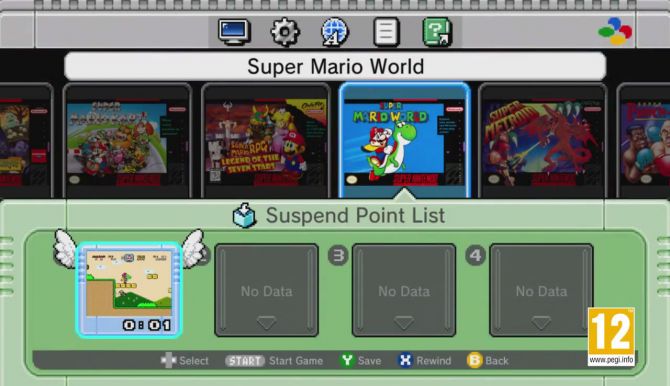Image resolution: width=670 pixels, height=386 pixels.
Task: Open the Options gear icon
Action: [285, 32]
